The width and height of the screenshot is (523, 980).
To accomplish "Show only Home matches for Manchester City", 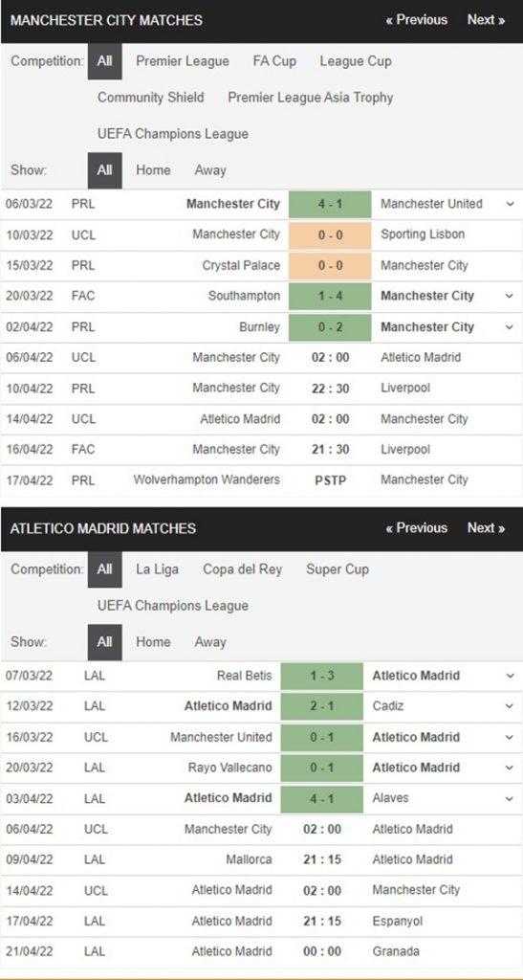I will [x=153, y=170].
